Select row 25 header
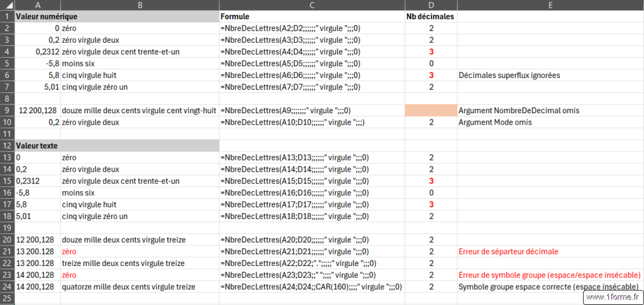Image resolution: width=644 pixels, height=305 pixels. point(8,298)
